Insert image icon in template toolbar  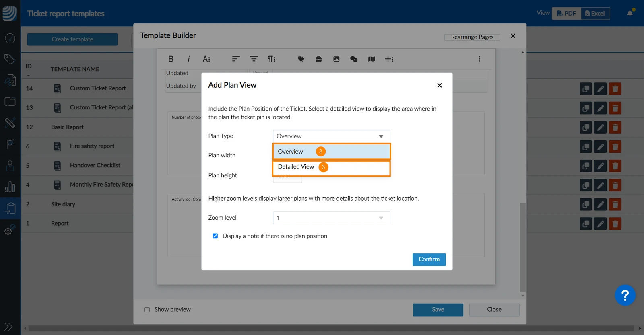[x=336, y=59]
